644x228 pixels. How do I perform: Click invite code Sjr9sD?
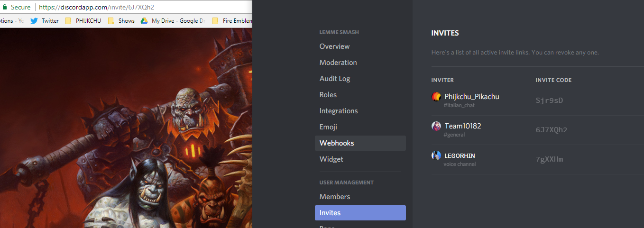pos(549,100)
